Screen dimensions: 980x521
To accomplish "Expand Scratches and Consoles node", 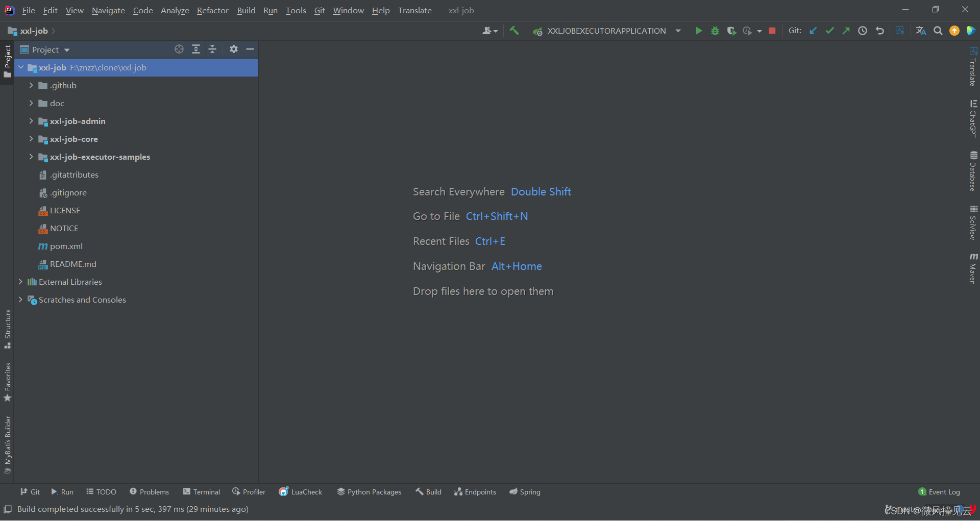I will tap(20, 300).
